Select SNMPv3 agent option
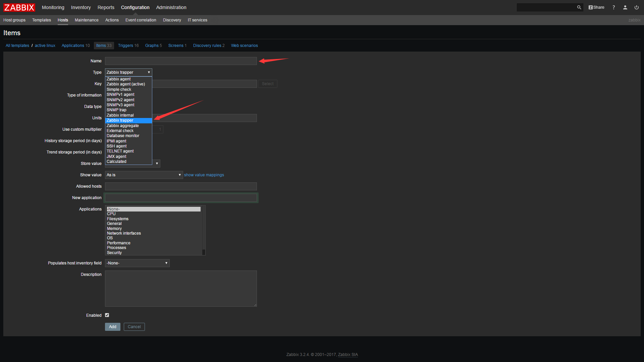The image size is (644, 362). (128, 105)
